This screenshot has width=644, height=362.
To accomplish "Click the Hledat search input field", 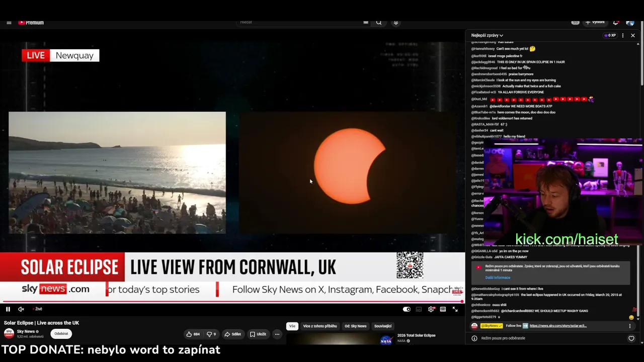I will pos(301,23).
